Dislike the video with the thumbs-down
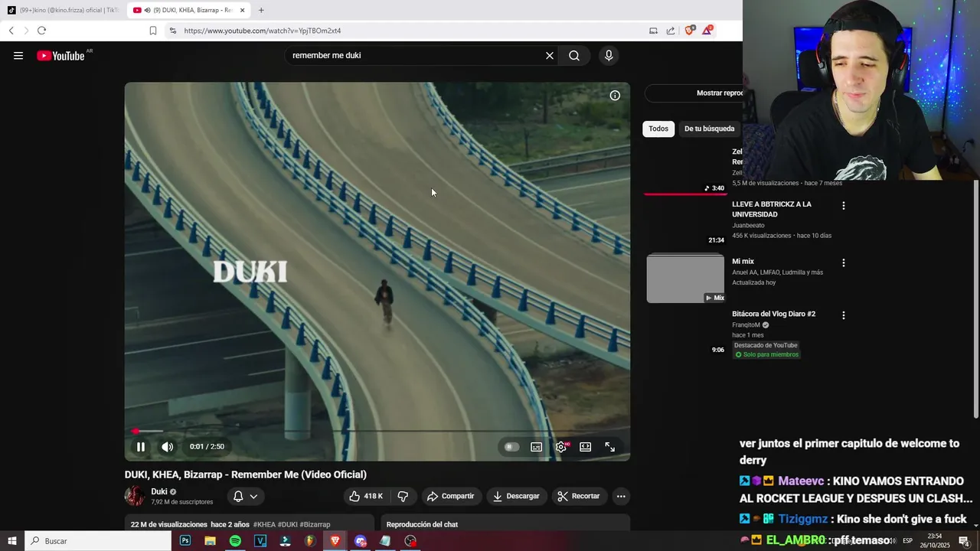The image size is (980, 551). click(x=403, y=496)
